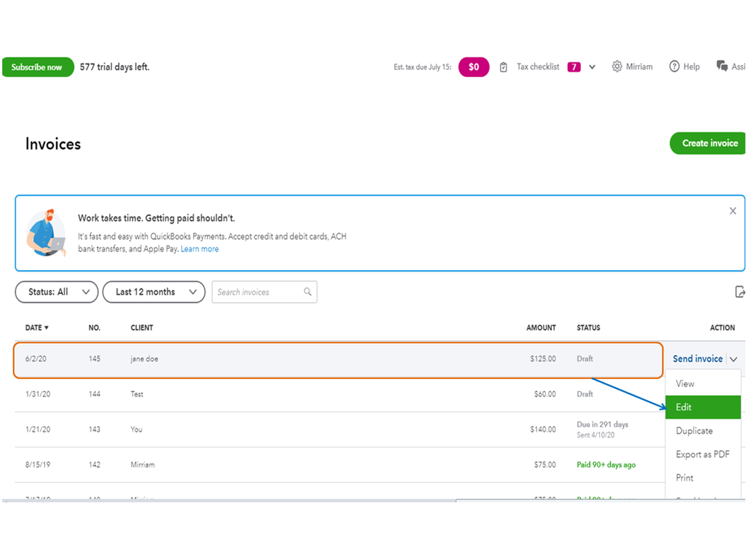Open the Status: All filter dropdown

point(57,292)
